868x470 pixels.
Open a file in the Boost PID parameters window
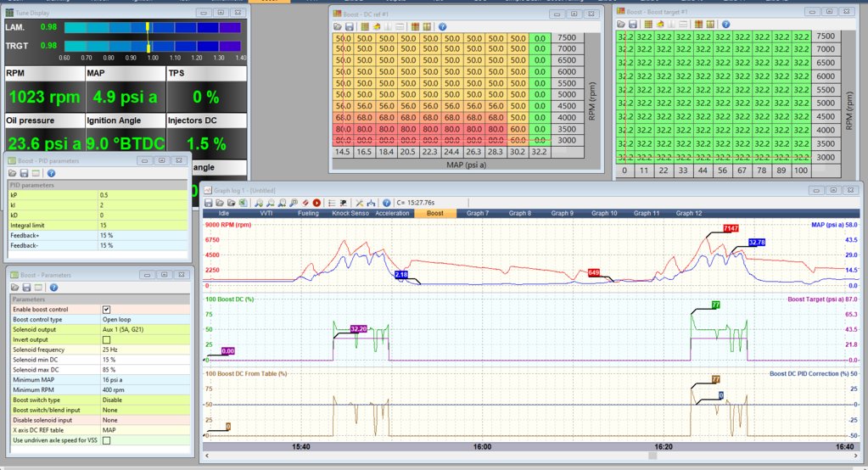pos(13,173)
